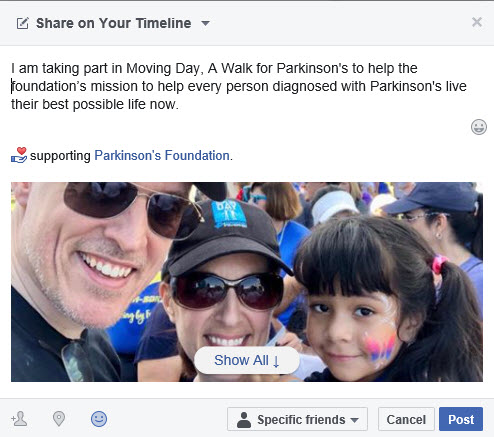Close the share dialog
The height and width of the screenshot is (437, 494).
(x=477, y=22)
